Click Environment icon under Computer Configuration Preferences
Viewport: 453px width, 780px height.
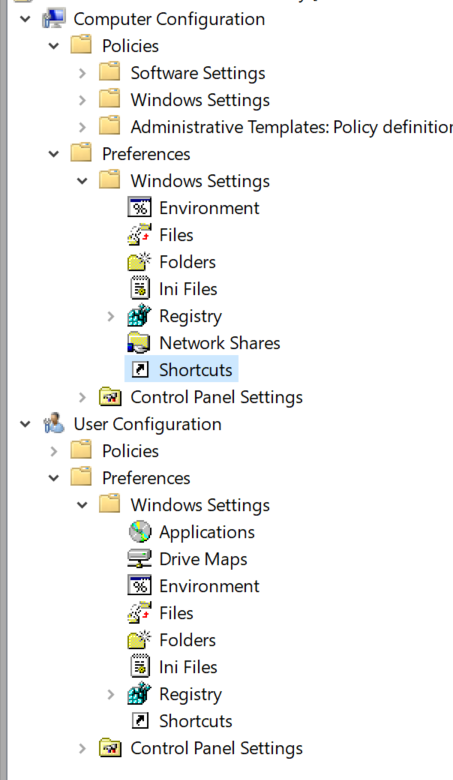139,208
